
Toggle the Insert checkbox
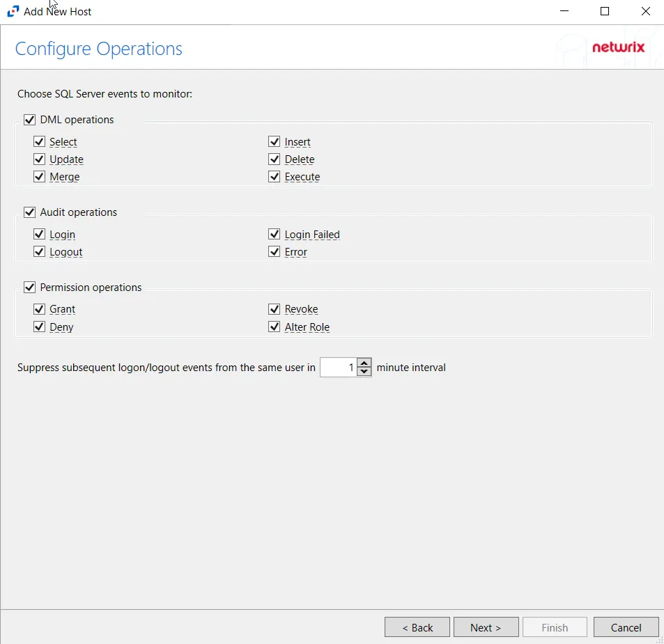274,141
